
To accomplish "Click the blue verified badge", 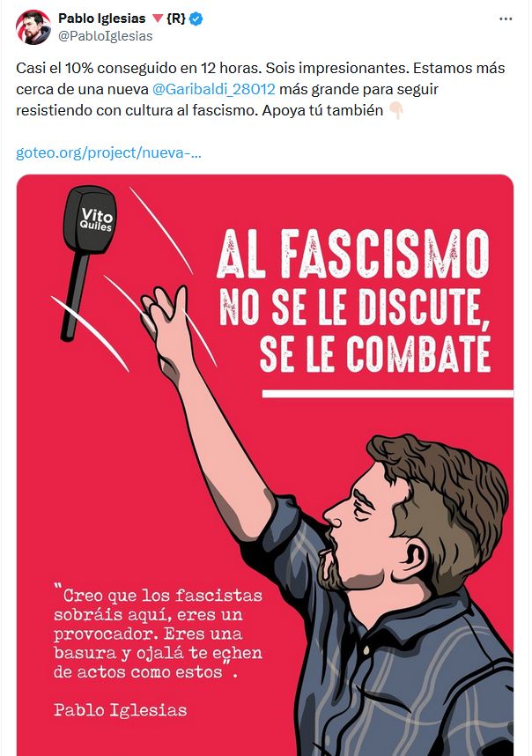I will [x=196, y=19].
